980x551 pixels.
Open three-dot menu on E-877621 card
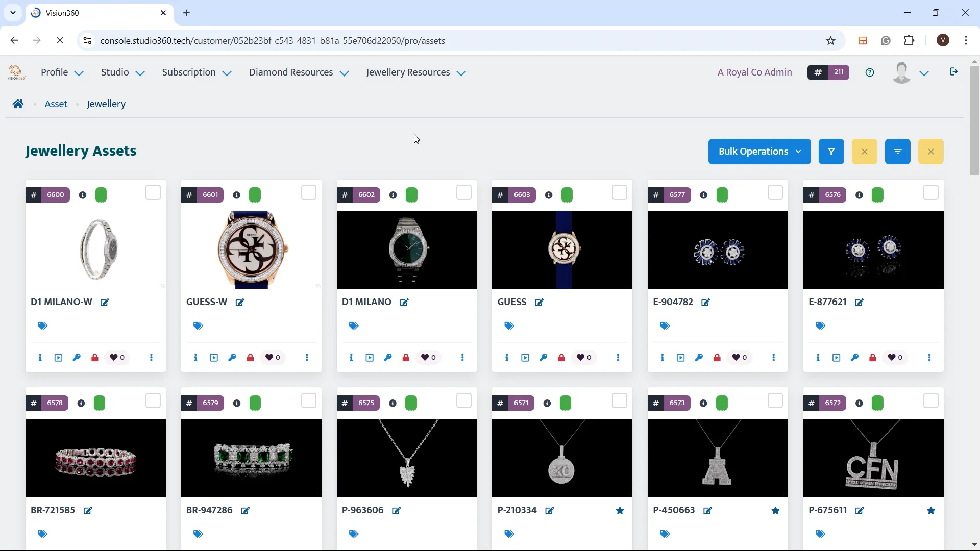click(x=930, y=358)
